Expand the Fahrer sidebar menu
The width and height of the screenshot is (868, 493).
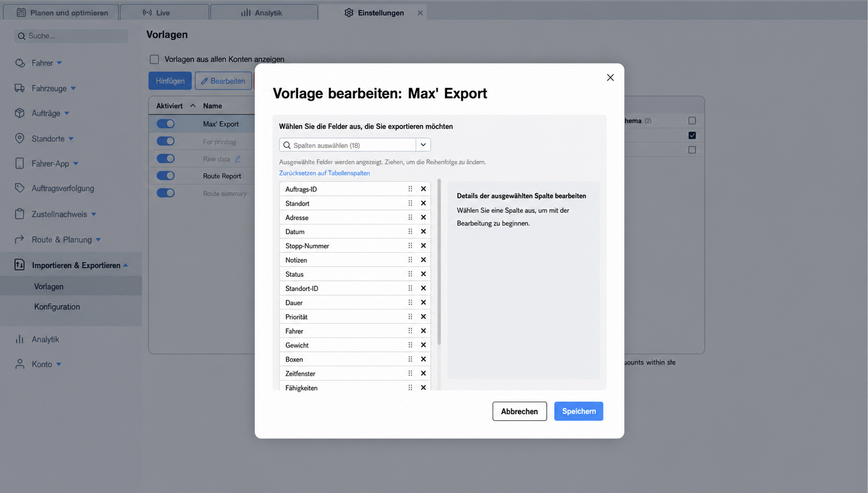(x=59, y=63)
